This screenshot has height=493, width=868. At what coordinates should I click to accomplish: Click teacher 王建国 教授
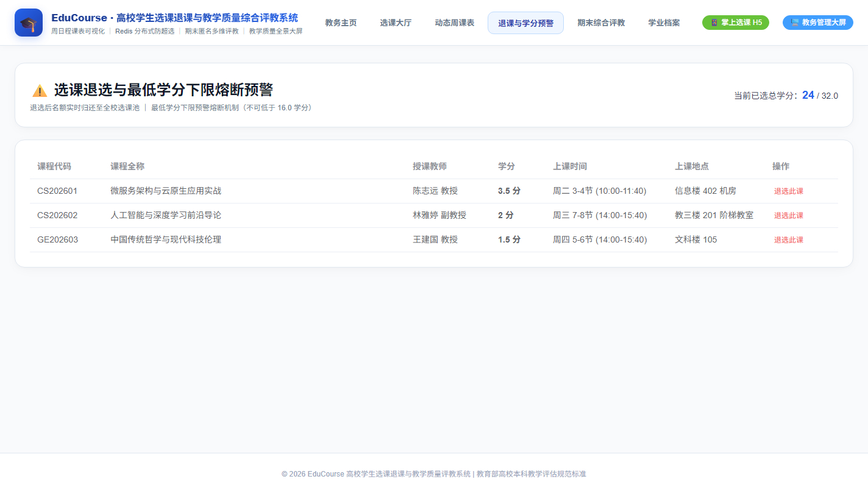pos(435,239)
